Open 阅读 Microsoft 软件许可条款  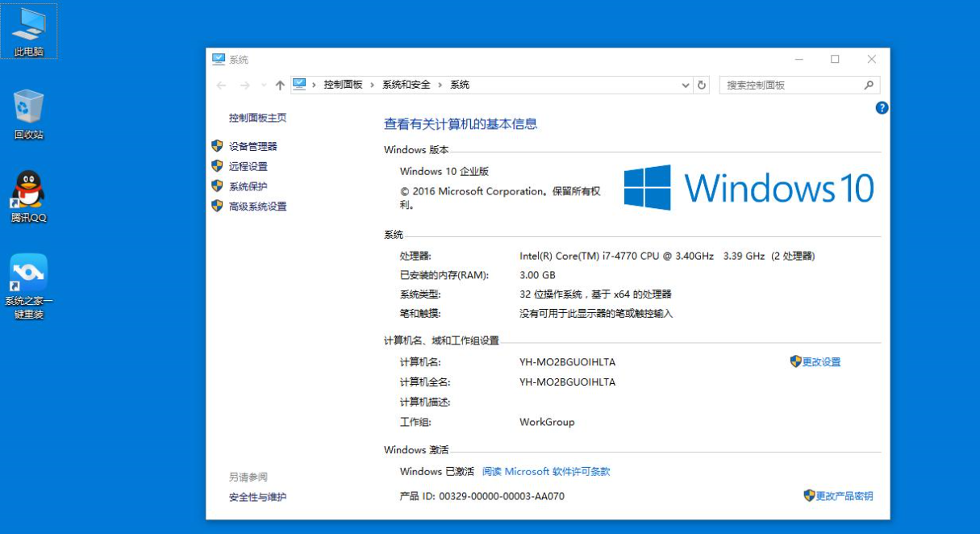(546, 471)
